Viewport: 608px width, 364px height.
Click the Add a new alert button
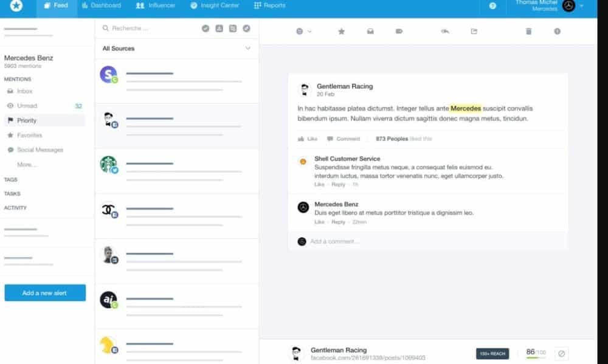click(45, 293)
